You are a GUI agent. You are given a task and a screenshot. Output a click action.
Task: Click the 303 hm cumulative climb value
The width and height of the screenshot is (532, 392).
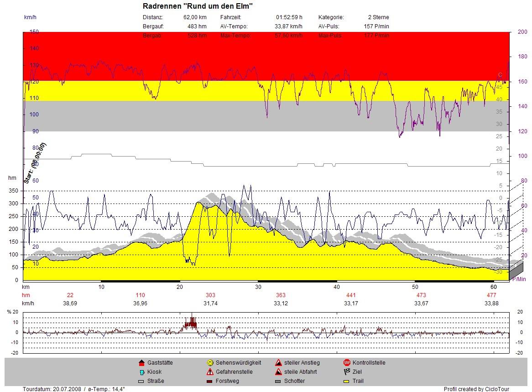210,295
